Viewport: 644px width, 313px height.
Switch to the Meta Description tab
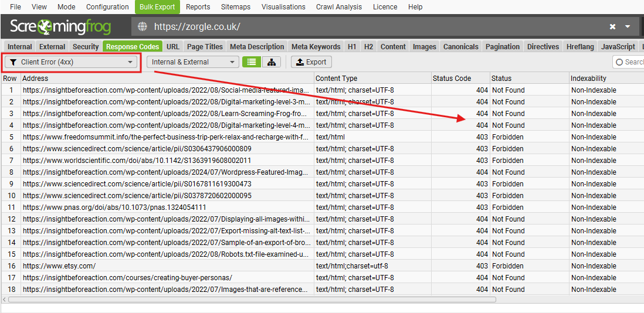pos(257,46)
